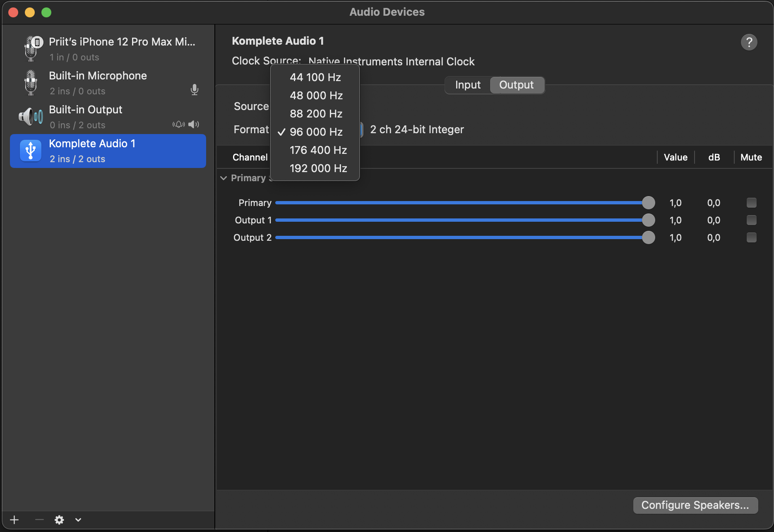Screen dimensions: 774x532
Task: Click the Komplete Audio 1 heading
Action: (278, 41)
